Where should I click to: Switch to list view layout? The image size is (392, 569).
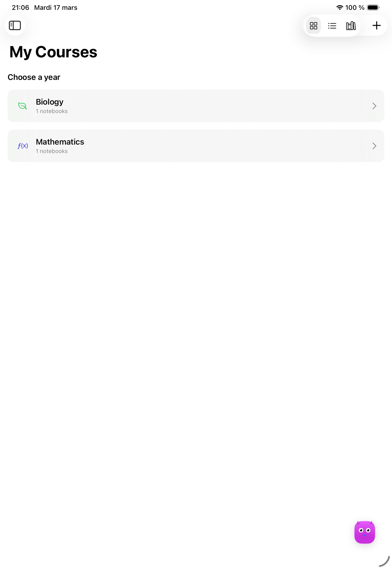[332, 26]
